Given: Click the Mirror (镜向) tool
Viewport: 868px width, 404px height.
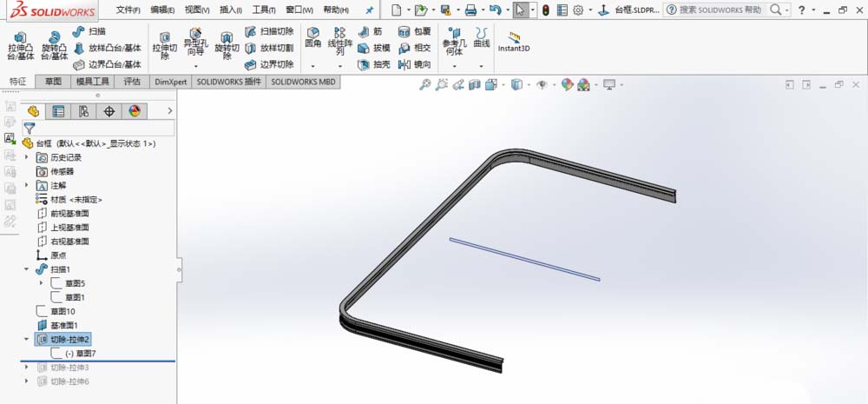Looking at the screenshot, I should 414,64.
